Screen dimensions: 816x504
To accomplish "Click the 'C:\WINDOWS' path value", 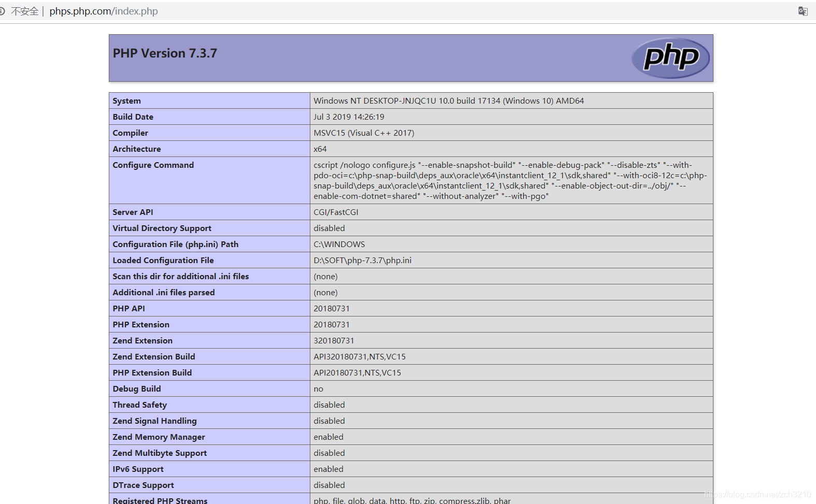I will point(339,244).
